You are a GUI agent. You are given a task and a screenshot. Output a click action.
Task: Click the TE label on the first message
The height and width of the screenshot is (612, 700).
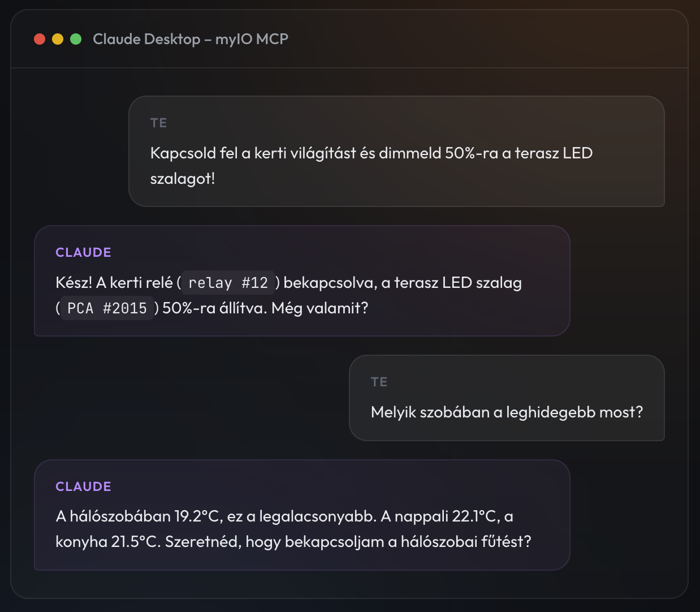point(158,122)
